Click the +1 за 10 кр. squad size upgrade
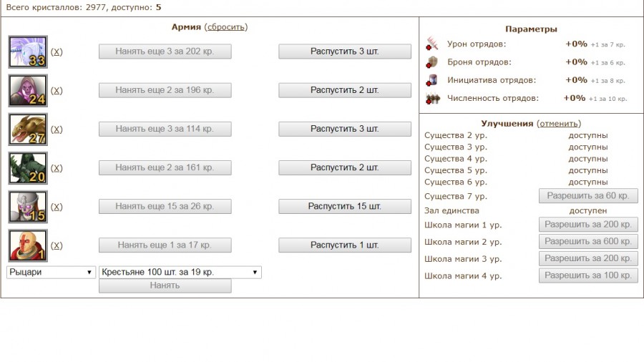Image resolution: width=644 pixels, height=362 pixels. coord(608,99)
